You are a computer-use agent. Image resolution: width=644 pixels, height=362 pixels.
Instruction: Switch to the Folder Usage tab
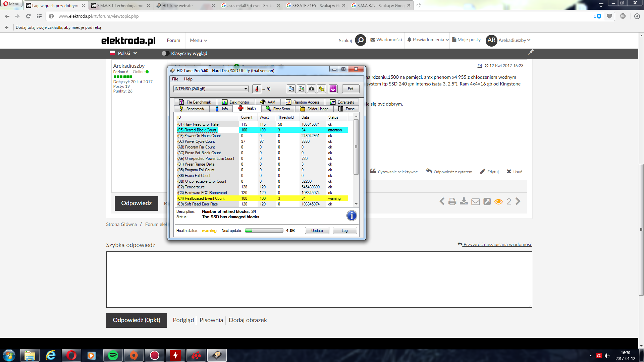click(x=314, y=109)
